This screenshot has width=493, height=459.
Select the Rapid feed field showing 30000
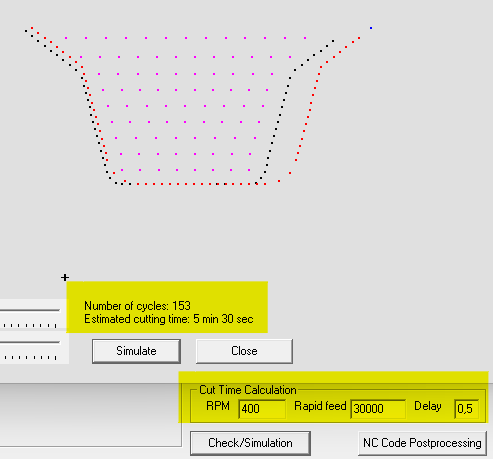pyautogui.click(x=378, y=409)
